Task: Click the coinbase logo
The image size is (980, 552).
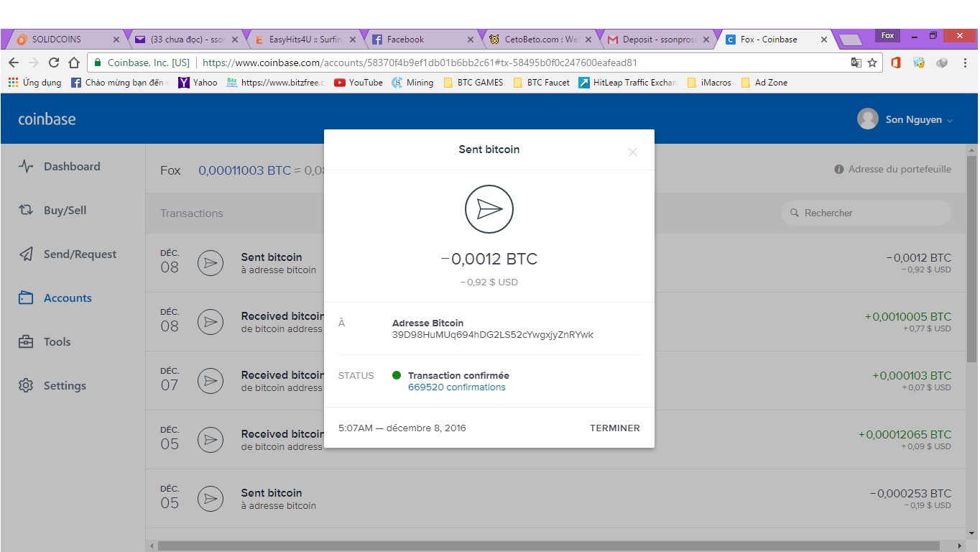Action: [x=47, y=119]
